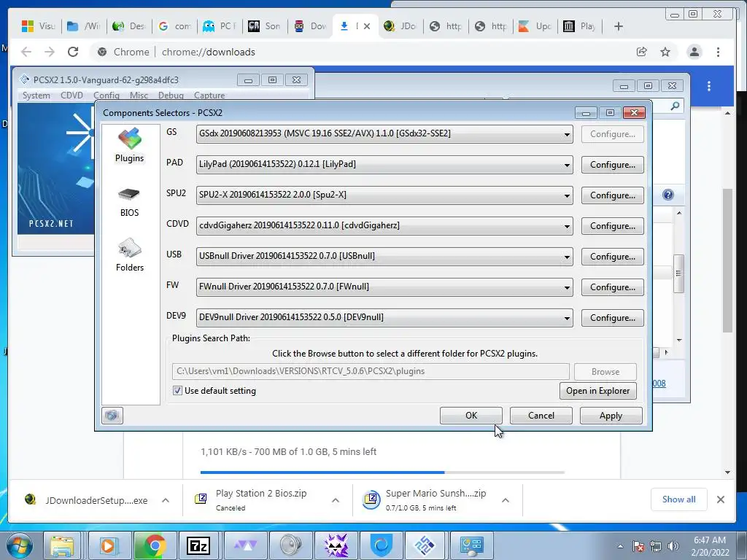
Task: Click the Chrome back arrow
Action: (26, 52)
